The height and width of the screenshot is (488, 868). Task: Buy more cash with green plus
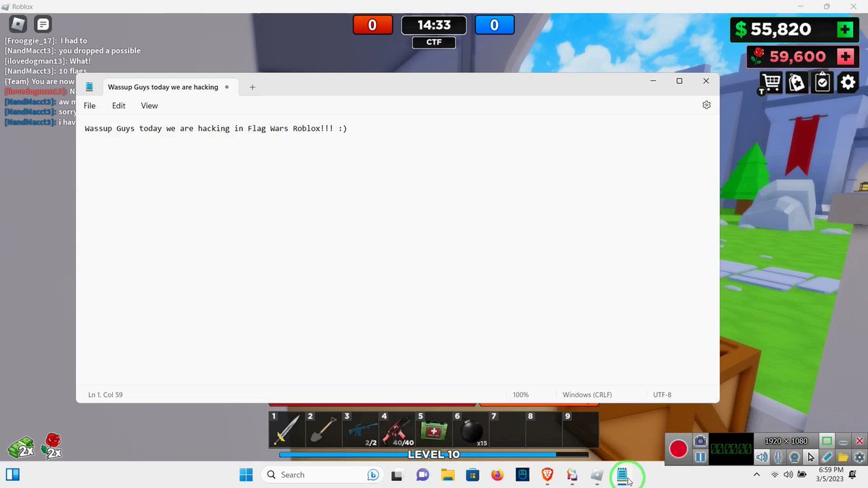pos(845,30)
